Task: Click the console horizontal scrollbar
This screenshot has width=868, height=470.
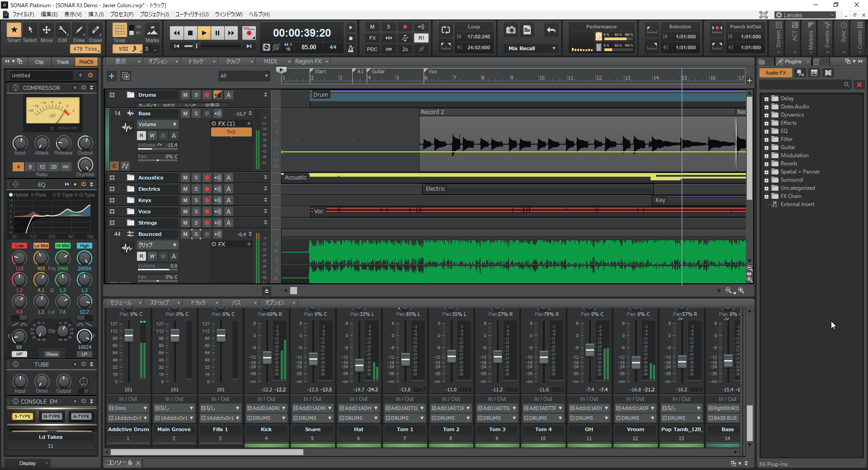Action: (x=207, y=452)
